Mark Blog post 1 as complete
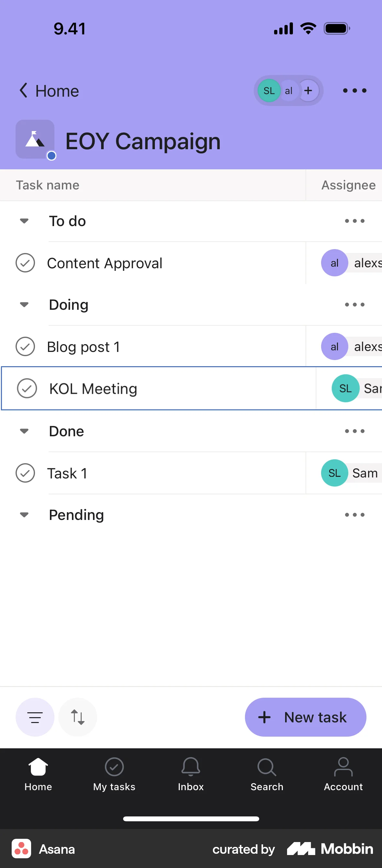382x868 pixels. click(x=25, y=346)
